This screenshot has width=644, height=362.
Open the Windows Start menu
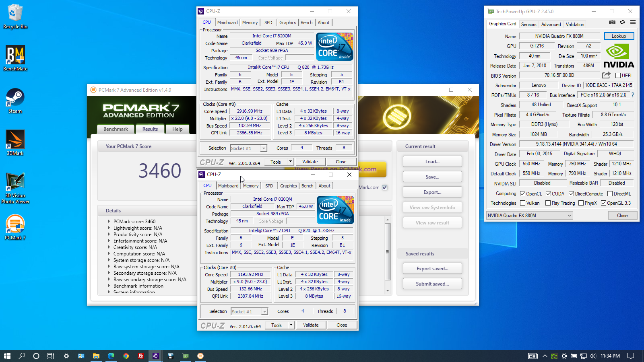[7, 356]
